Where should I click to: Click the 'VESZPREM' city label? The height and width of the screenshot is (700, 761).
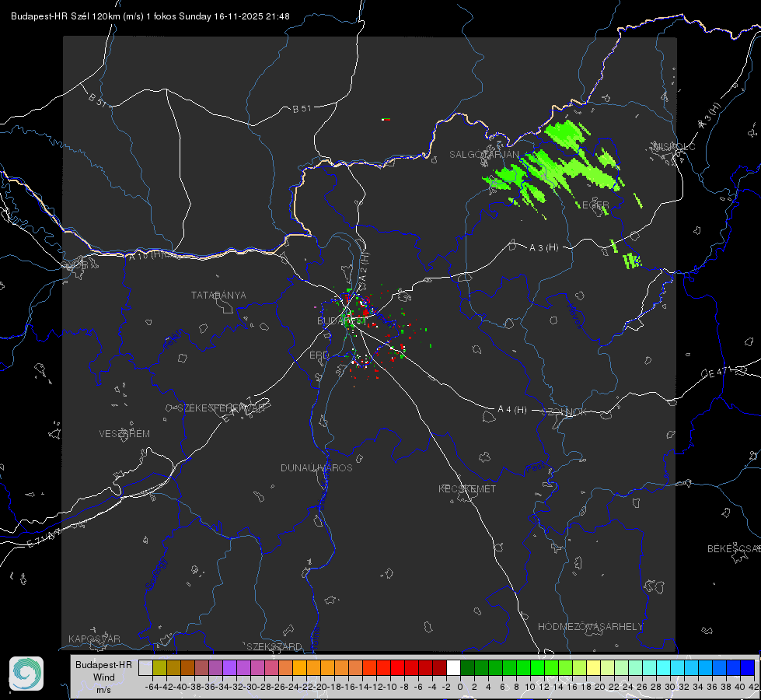[124, 434]
